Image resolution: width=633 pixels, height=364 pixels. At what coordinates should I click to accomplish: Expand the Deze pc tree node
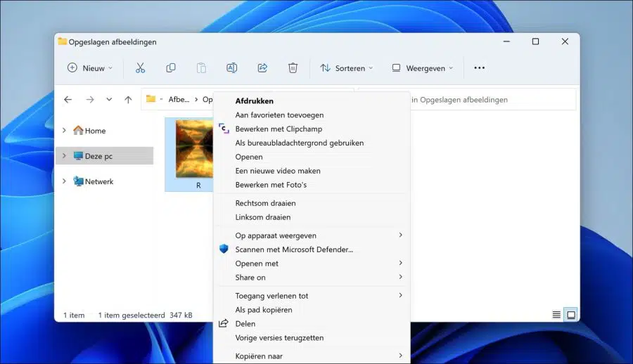point(64,156)
